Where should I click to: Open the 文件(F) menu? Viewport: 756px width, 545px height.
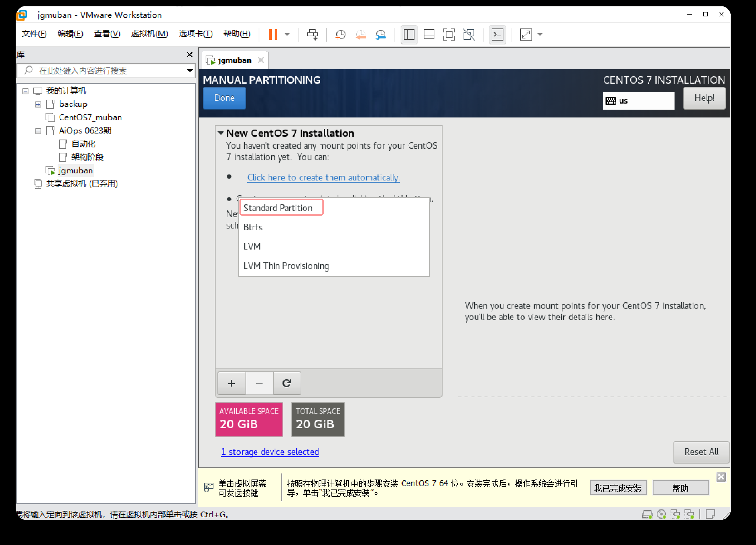pos(34,34)
